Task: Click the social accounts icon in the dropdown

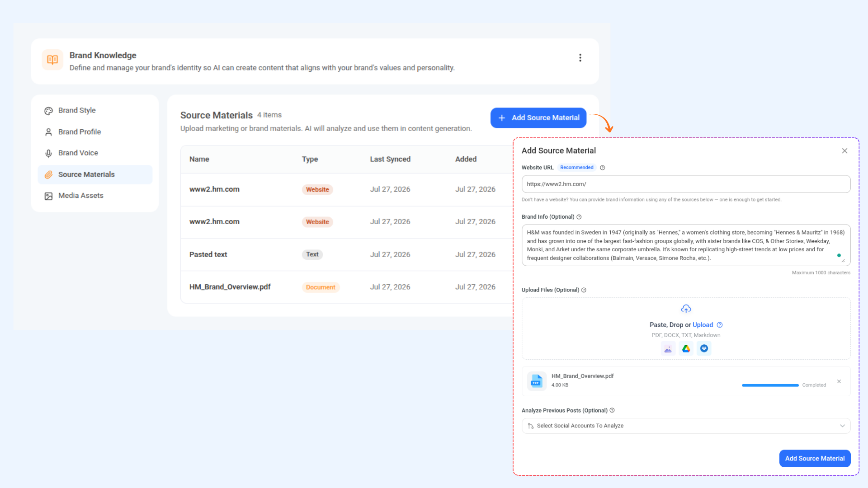Action: pyautogui.click(x=531, y=426)
